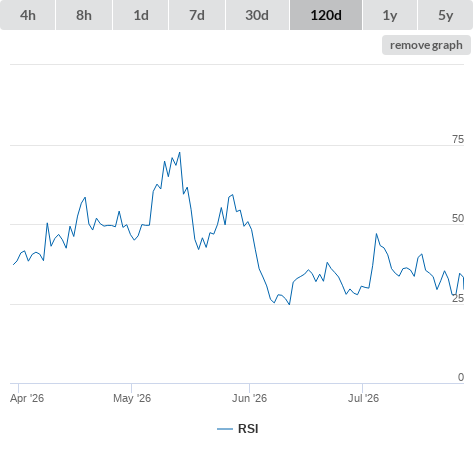The height and width of the screenshot is (455, 474).
Task: Click the RSI low point near 25 in June
Action: (289, 304)
